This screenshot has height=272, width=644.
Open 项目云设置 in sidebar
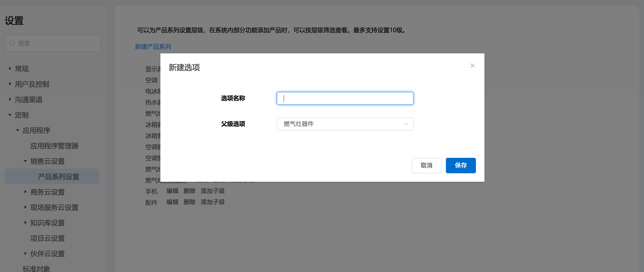coord(47,239)
